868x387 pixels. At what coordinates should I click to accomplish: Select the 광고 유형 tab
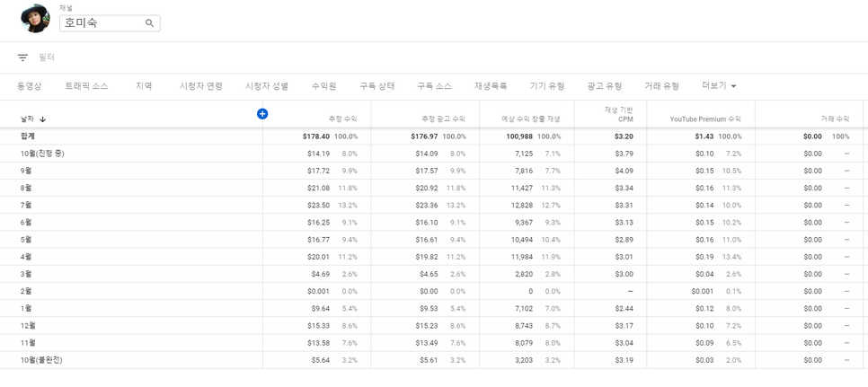click(604, 86)
